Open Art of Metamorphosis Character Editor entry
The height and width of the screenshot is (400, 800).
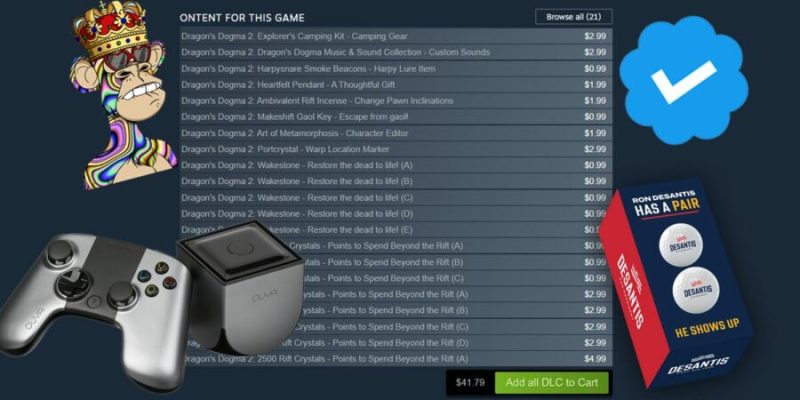tap(396, 133)
